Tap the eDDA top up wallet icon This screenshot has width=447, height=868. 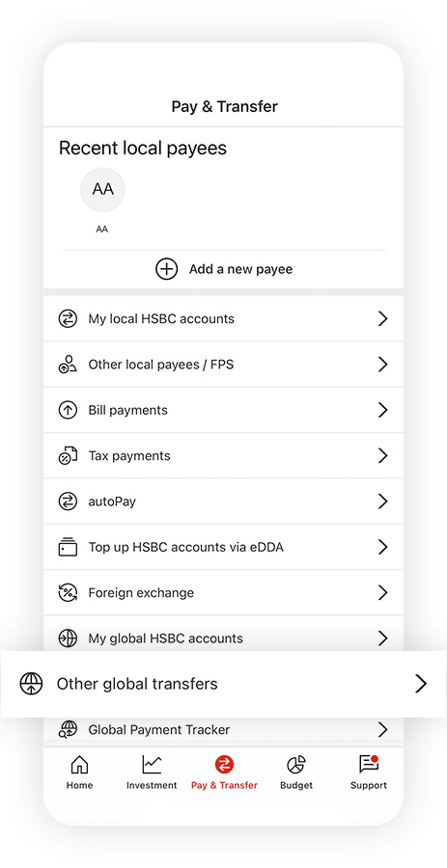pos(68,547)
